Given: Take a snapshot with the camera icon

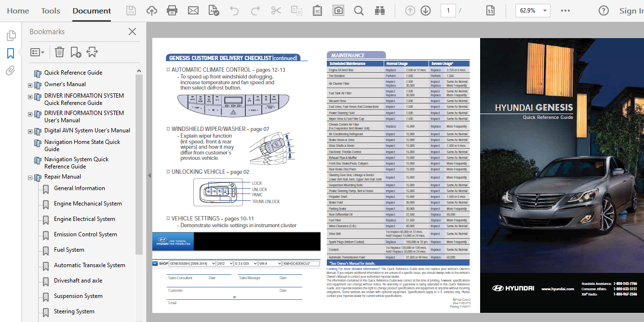Looking at the screenshot, I should pos(339,11).
